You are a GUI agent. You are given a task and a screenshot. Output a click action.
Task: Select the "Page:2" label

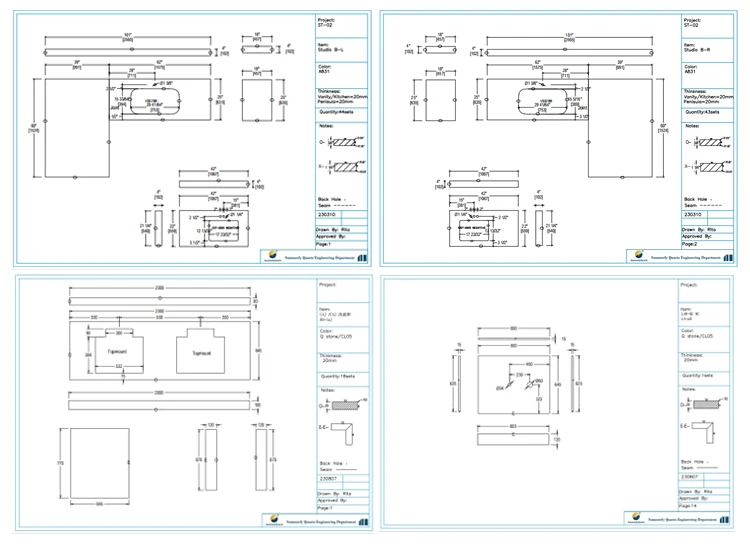(x=690, y=244)
